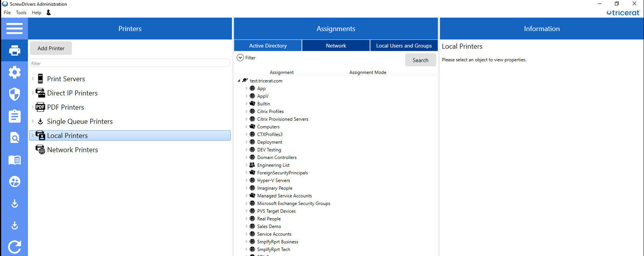
Task: Open the hamburger menu in sidebar
Action: (15, 28)
